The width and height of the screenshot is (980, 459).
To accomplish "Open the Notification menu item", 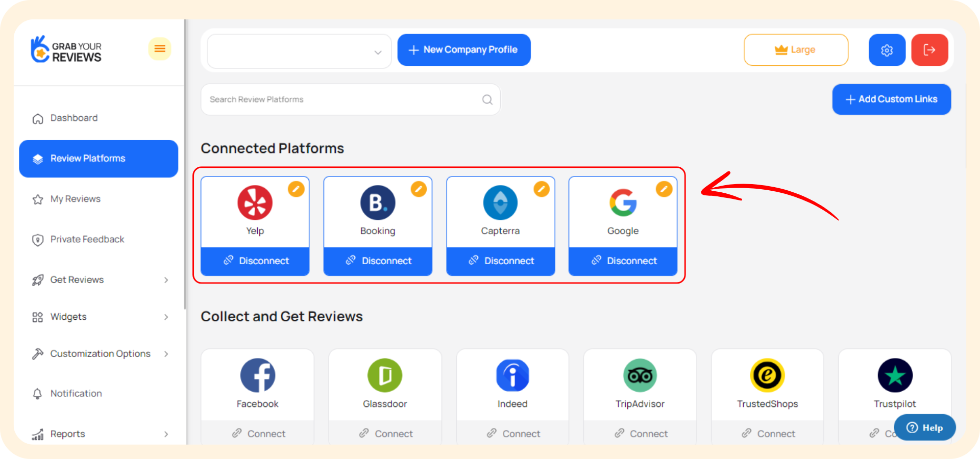I will click(x=99, y=393).
